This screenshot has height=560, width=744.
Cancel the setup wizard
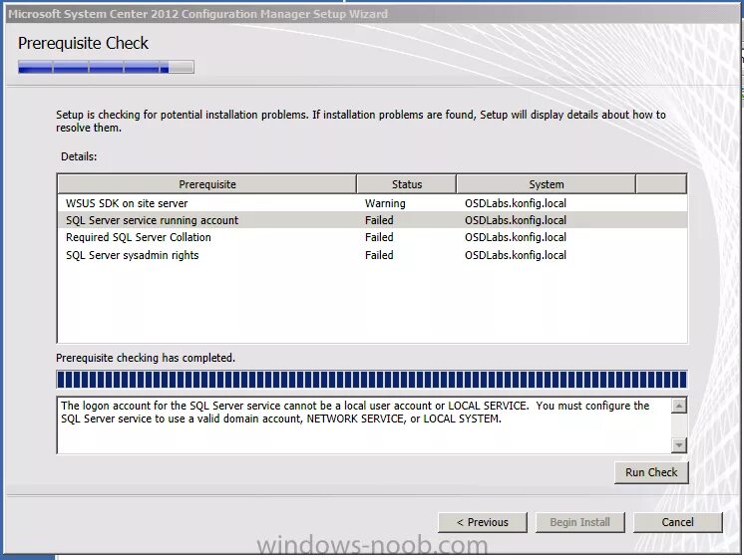[677, 522]
